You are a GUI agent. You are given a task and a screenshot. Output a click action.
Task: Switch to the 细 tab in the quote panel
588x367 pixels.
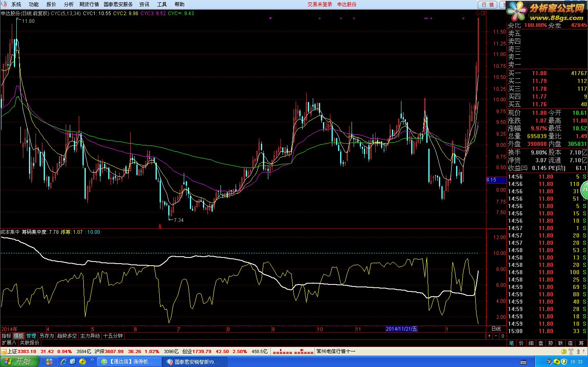[531, 343]
